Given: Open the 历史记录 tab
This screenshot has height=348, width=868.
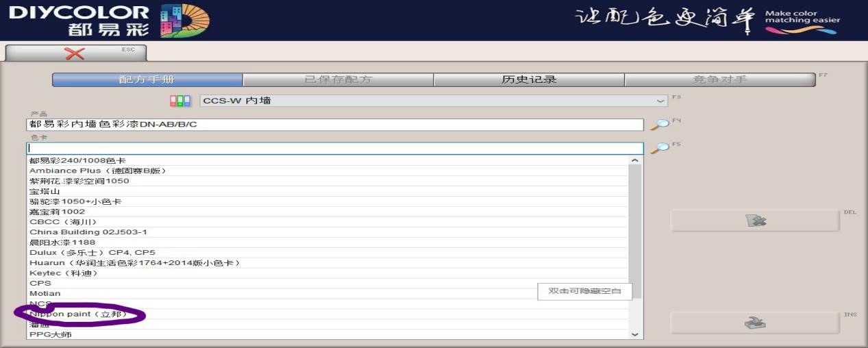Looking at the screenshot, I should click(x=529, y=79).
